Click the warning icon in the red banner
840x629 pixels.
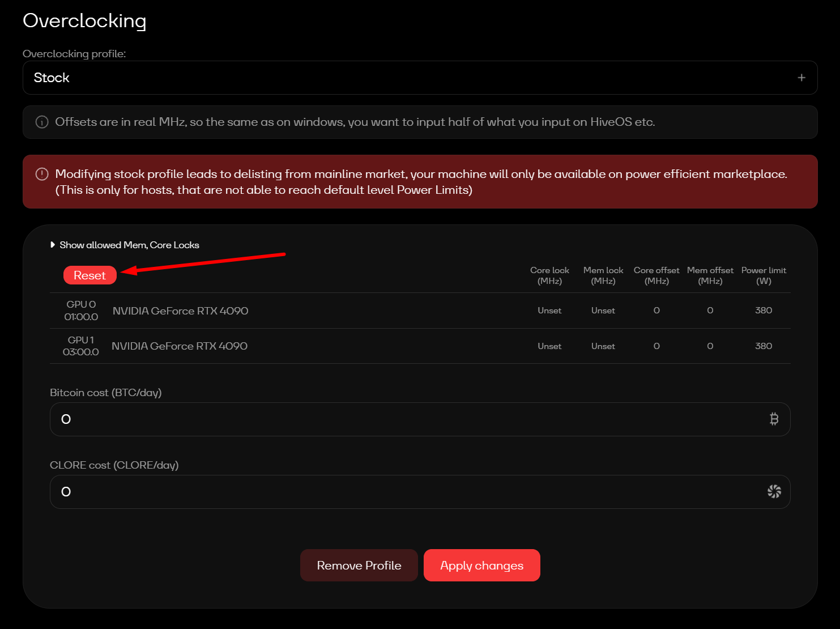click(42, 174)
